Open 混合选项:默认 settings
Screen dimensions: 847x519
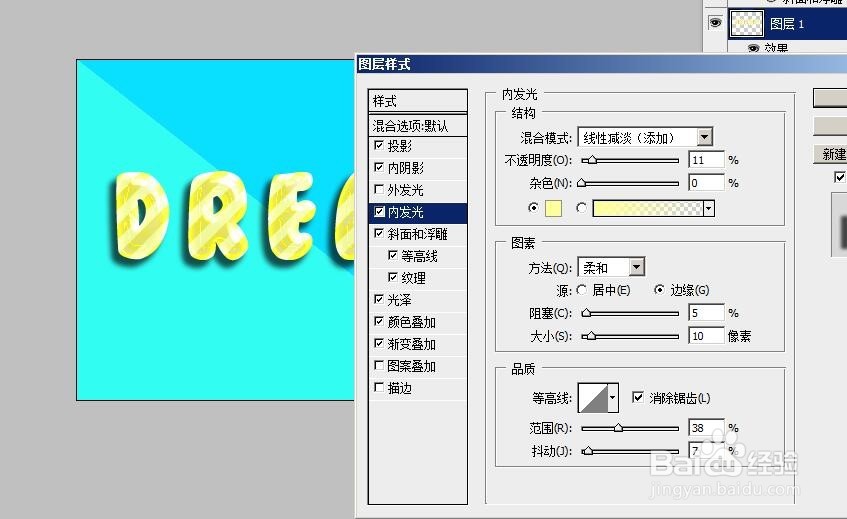pos(418,126)
